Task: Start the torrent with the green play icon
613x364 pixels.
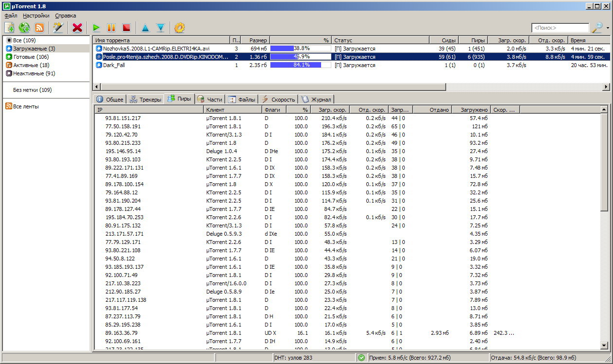Action: (x=96, y=28)
